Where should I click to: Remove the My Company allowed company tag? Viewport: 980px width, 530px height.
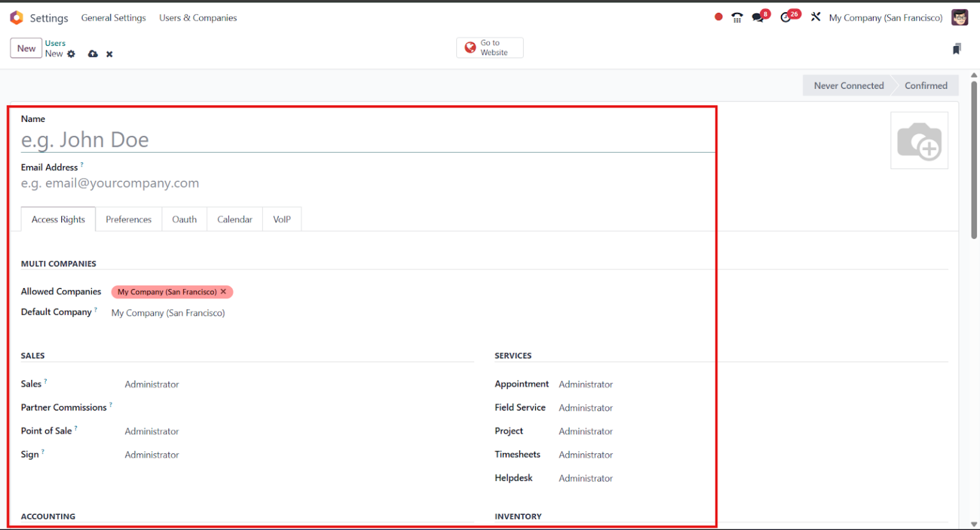(223, 292)
